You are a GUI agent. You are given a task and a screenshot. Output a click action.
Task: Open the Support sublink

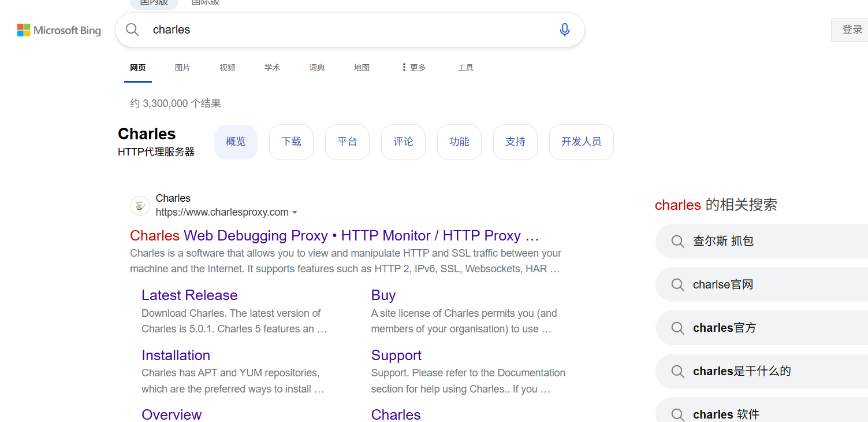[396, 356]
